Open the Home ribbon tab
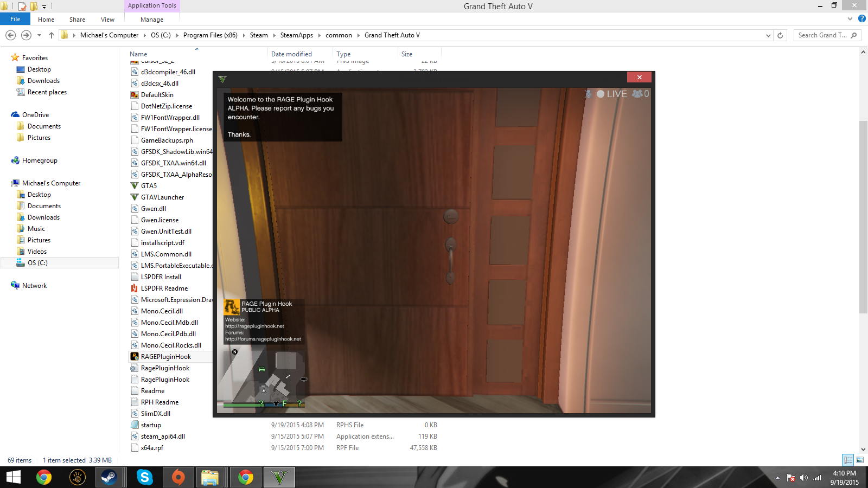 point(46,20)
